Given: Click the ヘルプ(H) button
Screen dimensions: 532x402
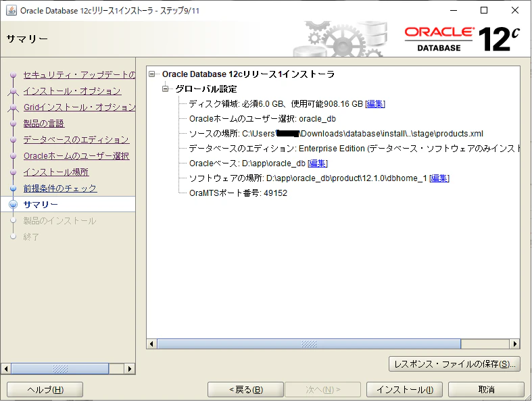Looking at the screenshot, I should tap(45, 390).
